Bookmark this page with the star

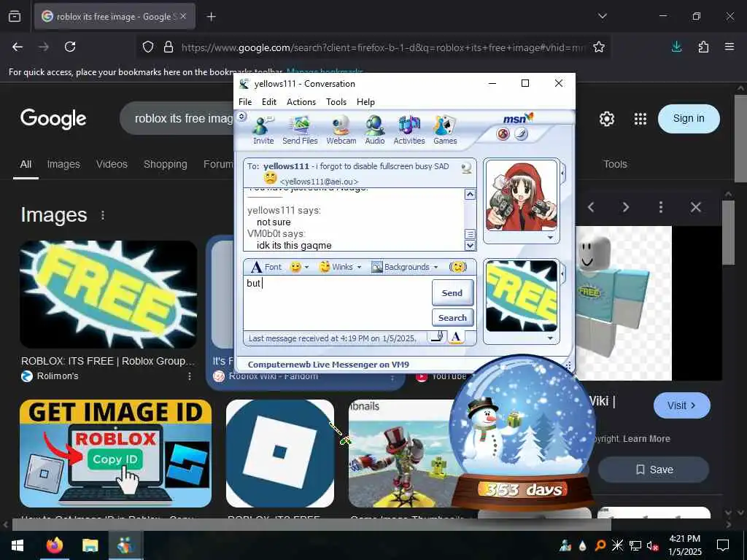599,47
